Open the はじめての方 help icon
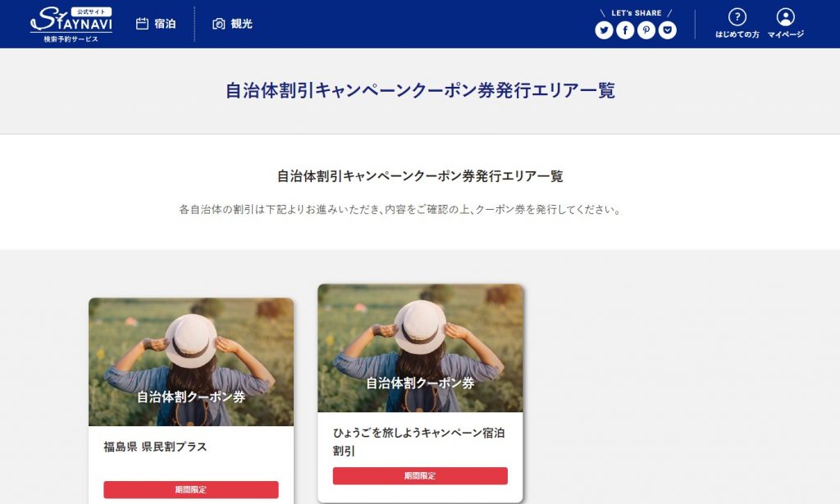Viewport: 840px width, 504px height. [737, 17]
